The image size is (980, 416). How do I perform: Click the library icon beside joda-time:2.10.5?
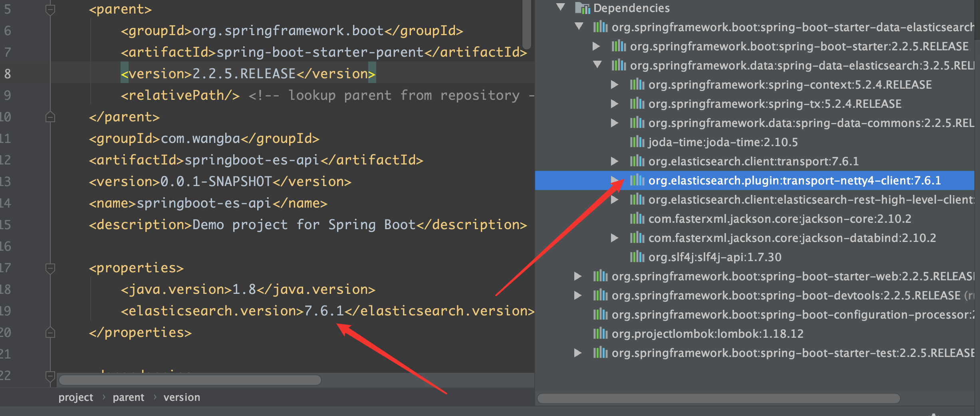pos(637,142)
